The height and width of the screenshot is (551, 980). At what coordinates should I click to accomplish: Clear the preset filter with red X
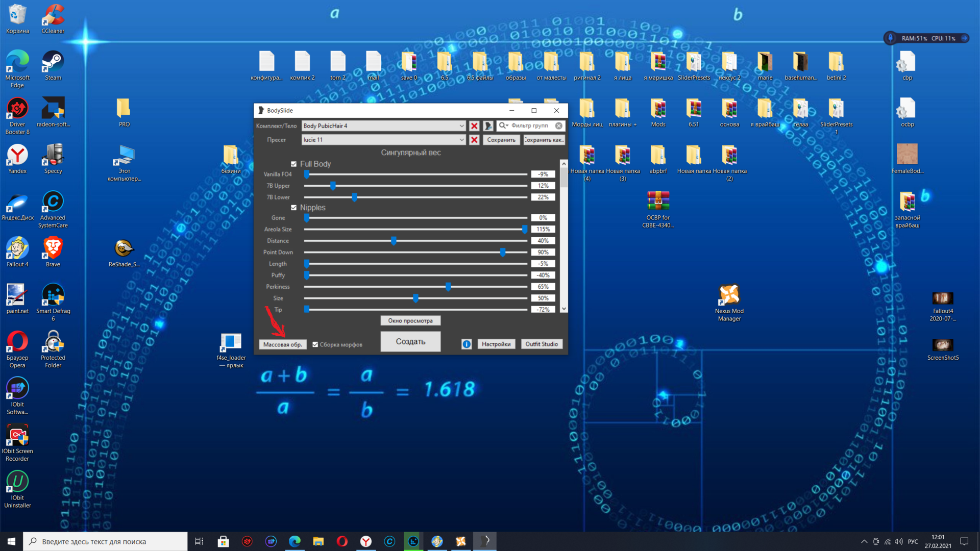pyautogui.click(x=474, y=140)
